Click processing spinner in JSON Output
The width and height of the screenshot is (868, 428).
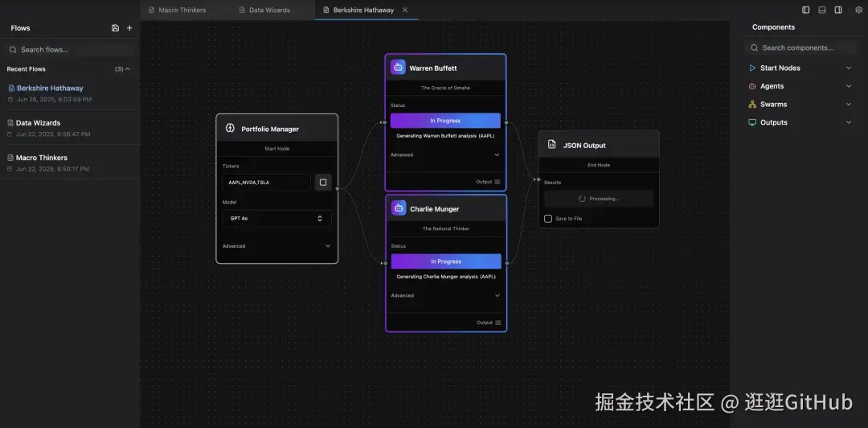[x=582, y=199]
